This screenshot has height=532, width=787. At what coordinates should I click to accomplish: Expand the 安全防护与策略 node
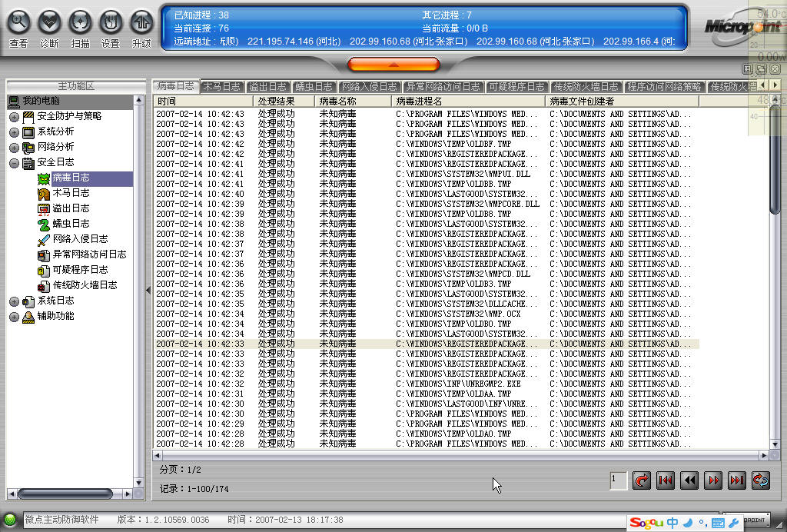coord(14,118)
